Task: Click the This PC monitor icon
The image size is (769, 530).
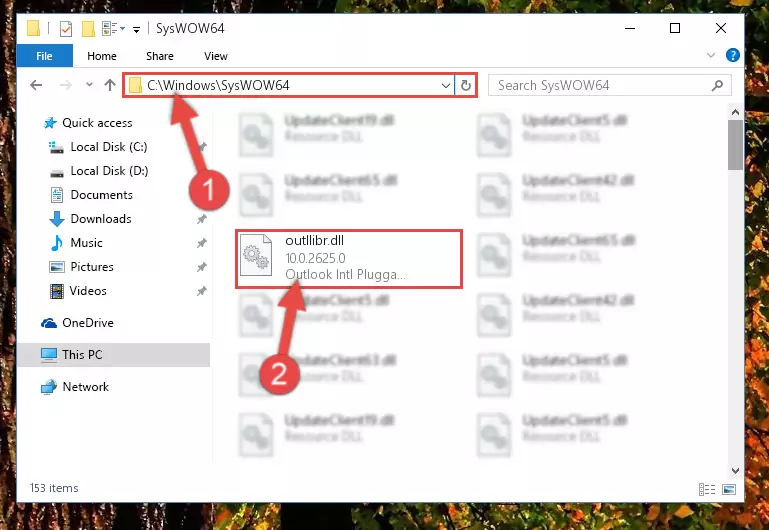Action: click(49, 354)
